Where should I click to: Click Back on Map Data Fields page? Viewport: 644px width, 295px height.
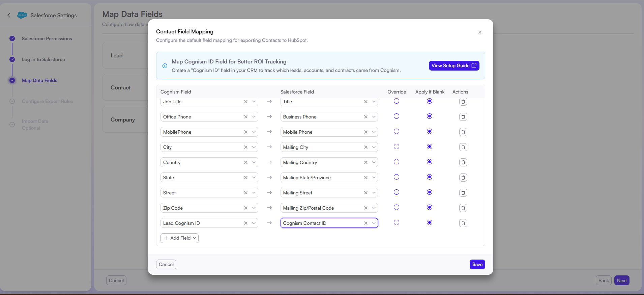coord(604,280)
